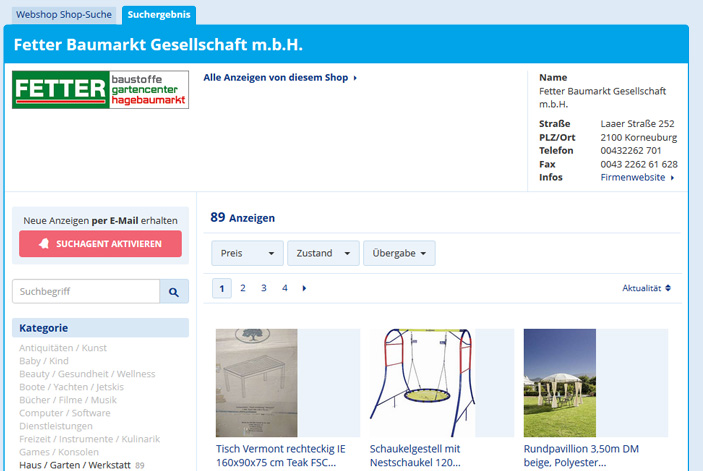Image resolution: width=703 pixels, height=471 pixels.
Task: Open Tisch Vermont product image
Action: coord(256,383)
